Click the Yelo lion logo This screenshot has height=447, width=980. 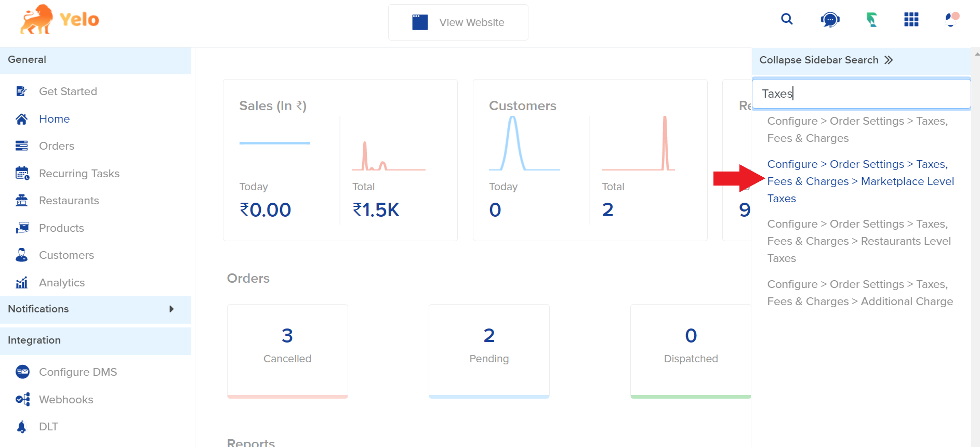pyautogui.click(x=59, y=20)
